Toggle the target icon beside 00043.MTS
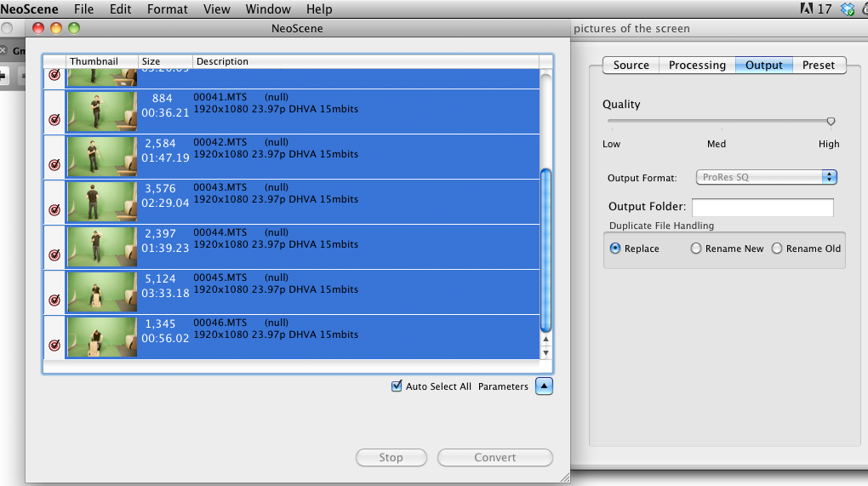 click(x=54, y=209)
